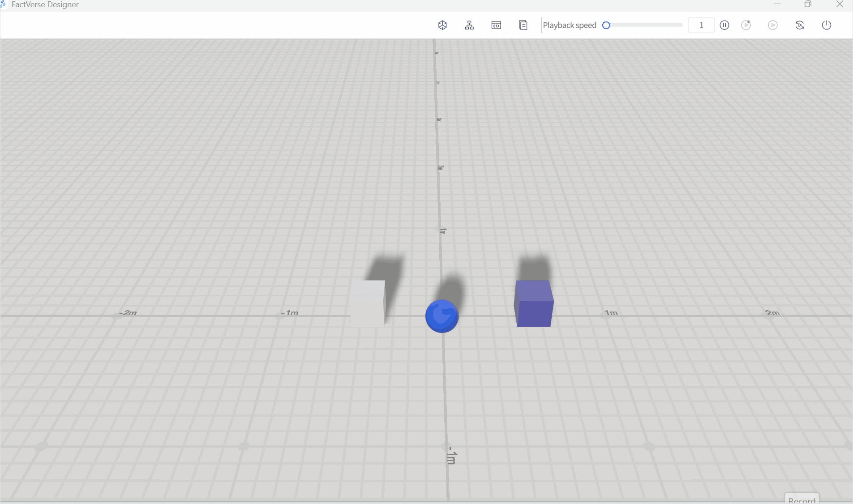Click the Playback speed label
The height and width of the screenshot is (504, 853).
point(569,25)
